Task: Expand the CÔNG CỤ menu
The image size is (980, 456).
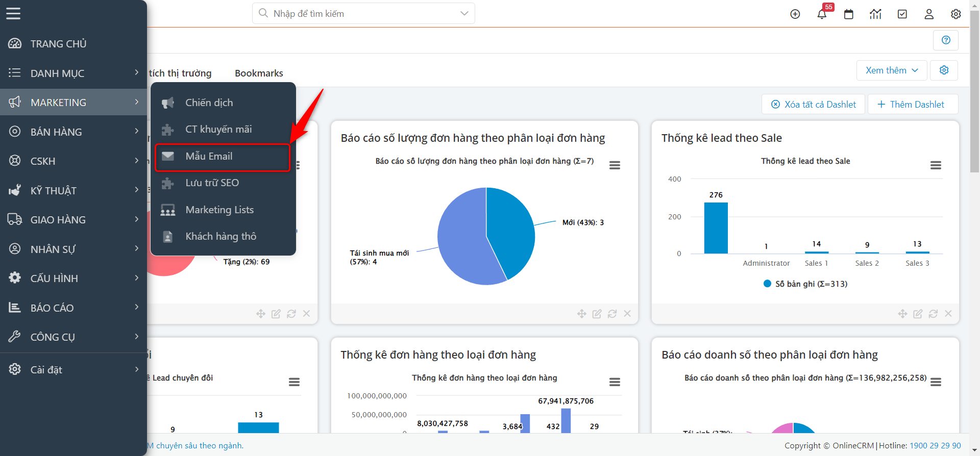Action: pos(73,337)
